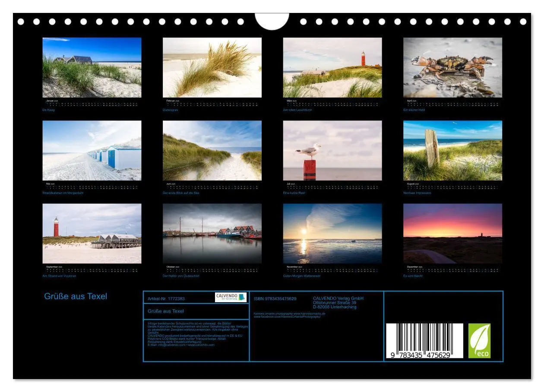Select the seagull on red post photo
Screen dimensions: 544x392
click(332, 150)
